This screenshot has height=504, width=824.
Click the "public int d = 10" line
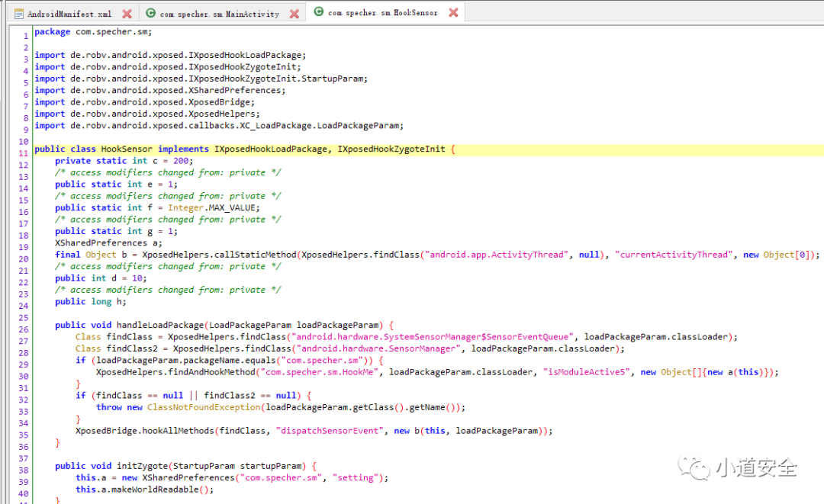[x=101, y=278]
